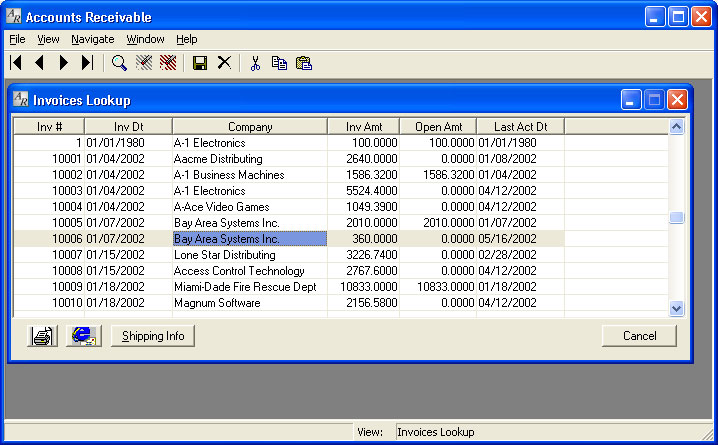Click the scrollbar down arrow in invoice list

676,309
